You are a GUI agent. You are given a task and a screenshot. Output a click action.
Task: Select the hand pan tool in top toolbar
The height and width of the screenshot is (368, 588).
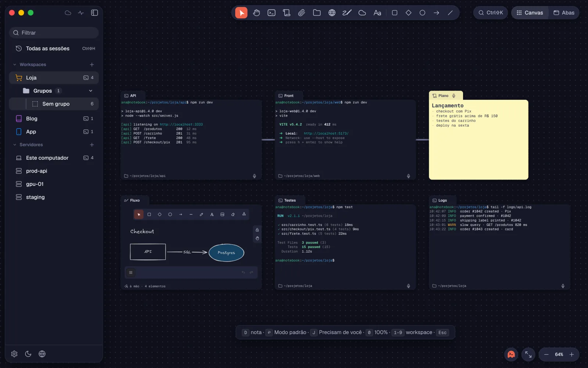pos(257,13)
